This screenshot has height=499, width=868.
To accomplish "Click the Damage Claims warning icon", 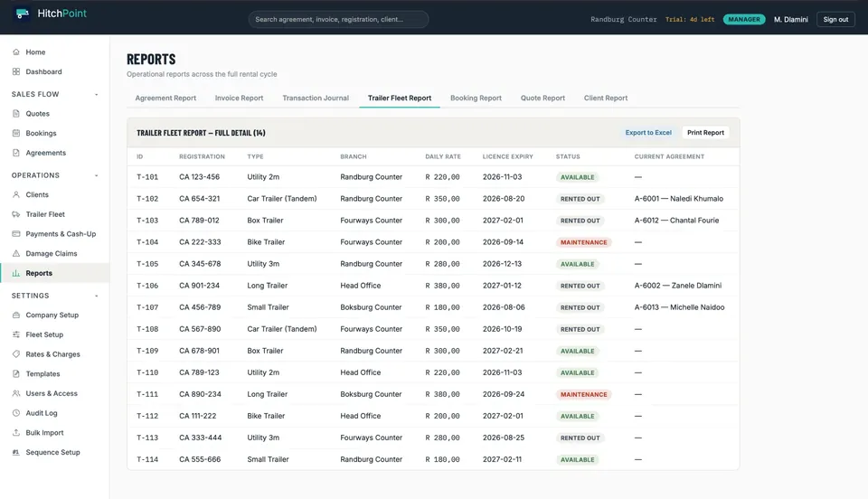I will [x=16, y=253].
